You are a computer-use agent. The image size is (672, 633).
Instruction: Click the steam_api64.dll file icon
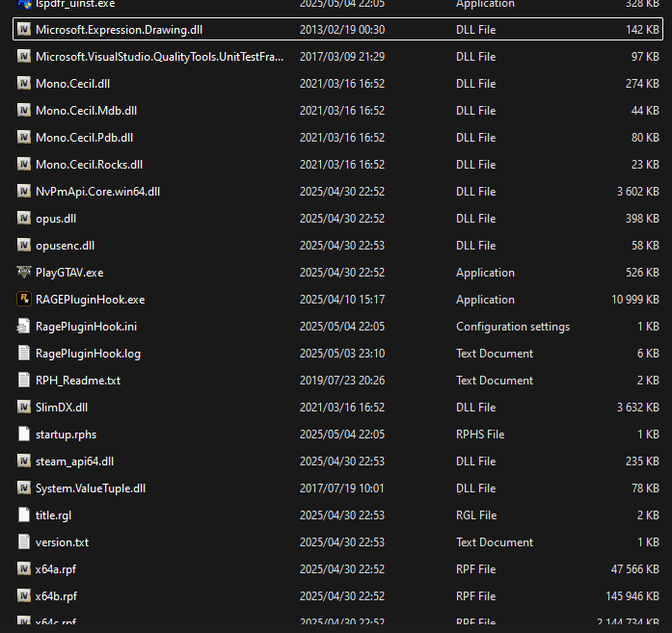(23, 461)
